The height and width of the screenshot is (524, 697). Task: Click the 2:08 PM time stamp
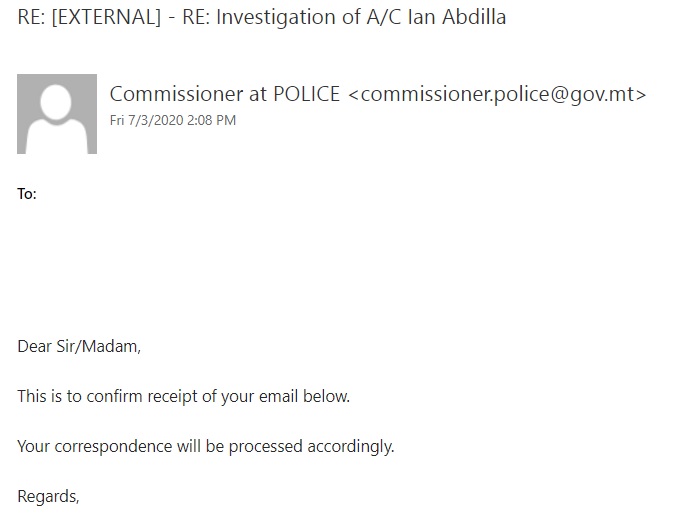pos(212,120)
